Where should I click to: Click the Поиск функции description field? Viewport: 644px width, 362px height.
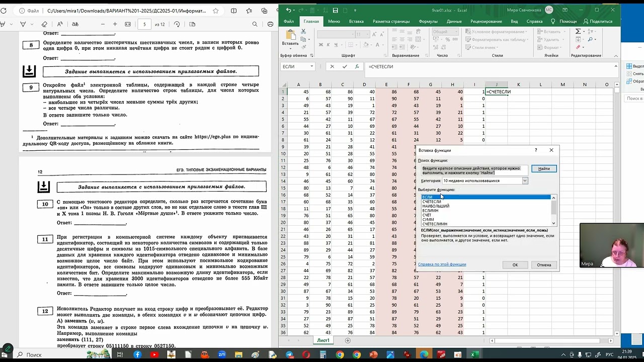tap(474, 170)
